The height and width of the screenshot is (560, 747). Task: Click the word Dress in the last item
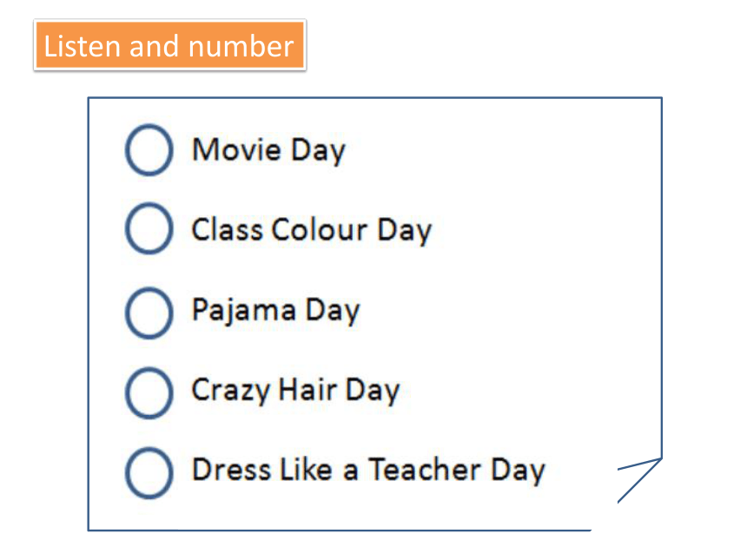point(232,470)
